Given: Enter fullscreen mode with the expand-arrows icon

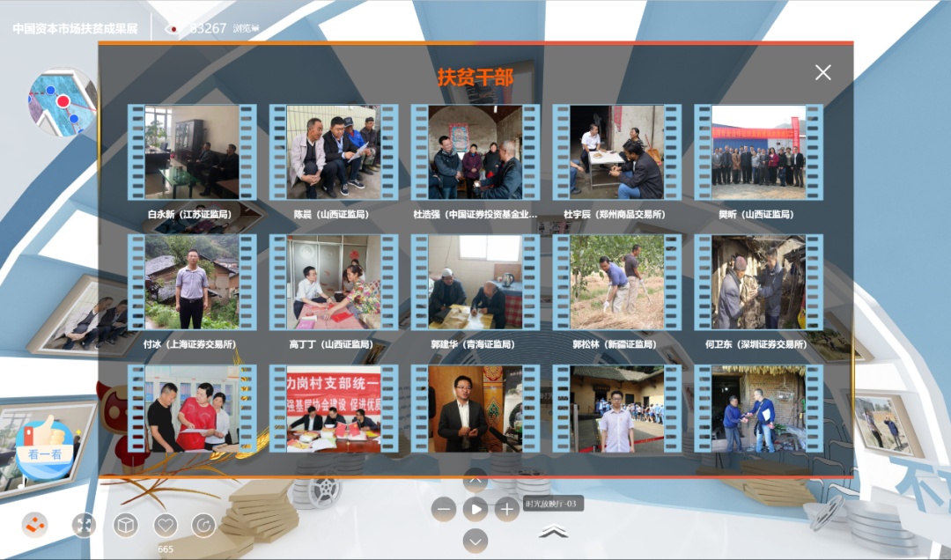Looking at the screenshot, I should point(84,525).
